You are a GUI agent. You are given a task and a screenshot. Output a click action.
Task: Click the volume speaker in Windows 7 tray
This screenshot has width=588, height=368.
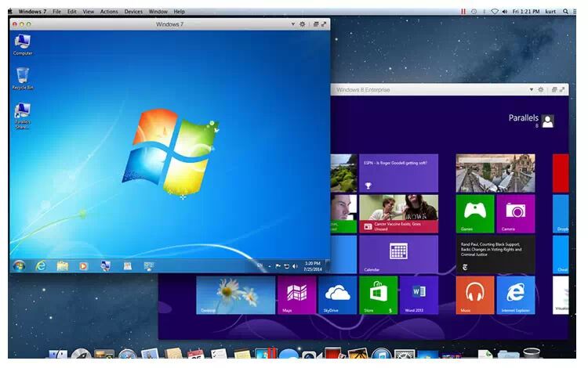295,266
